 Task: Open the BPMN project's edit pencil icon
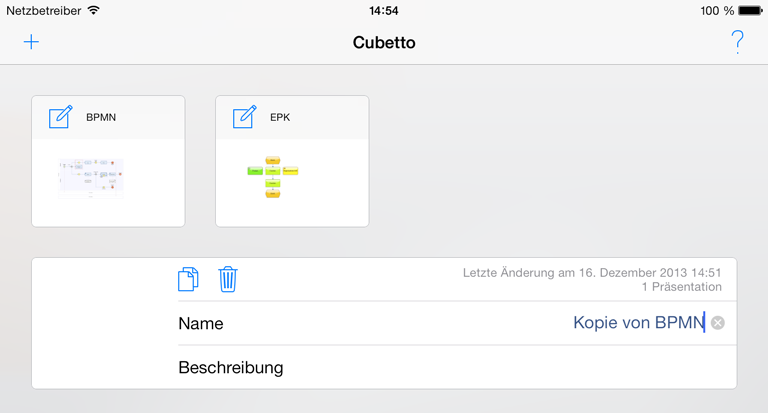61,117
